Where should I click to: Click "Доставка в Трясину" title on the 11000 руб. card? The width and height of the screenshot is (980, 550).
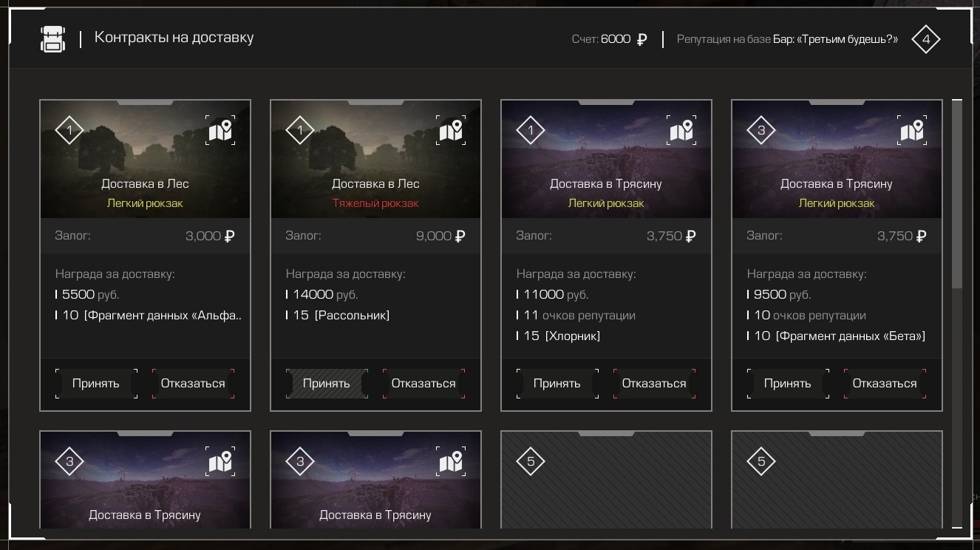(x=606, y=184)
